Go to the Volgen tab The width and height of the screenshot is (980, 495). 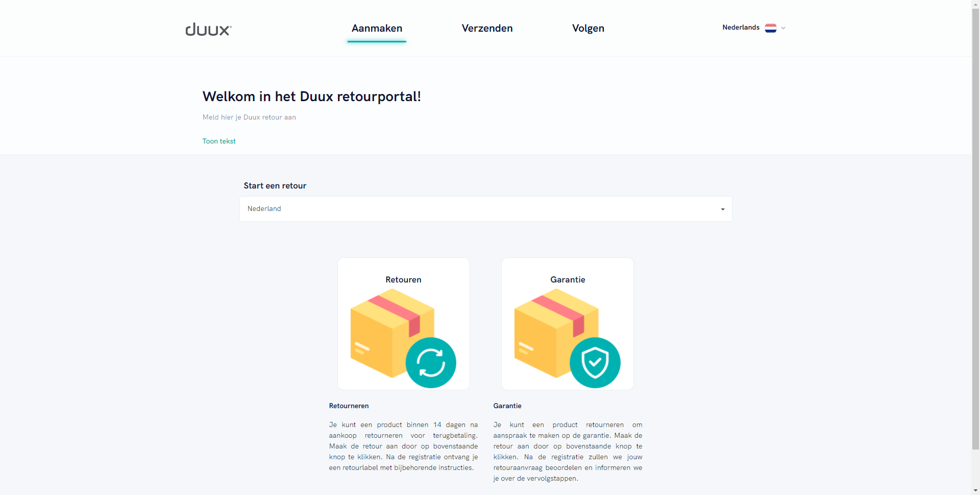tap(588, 28)
